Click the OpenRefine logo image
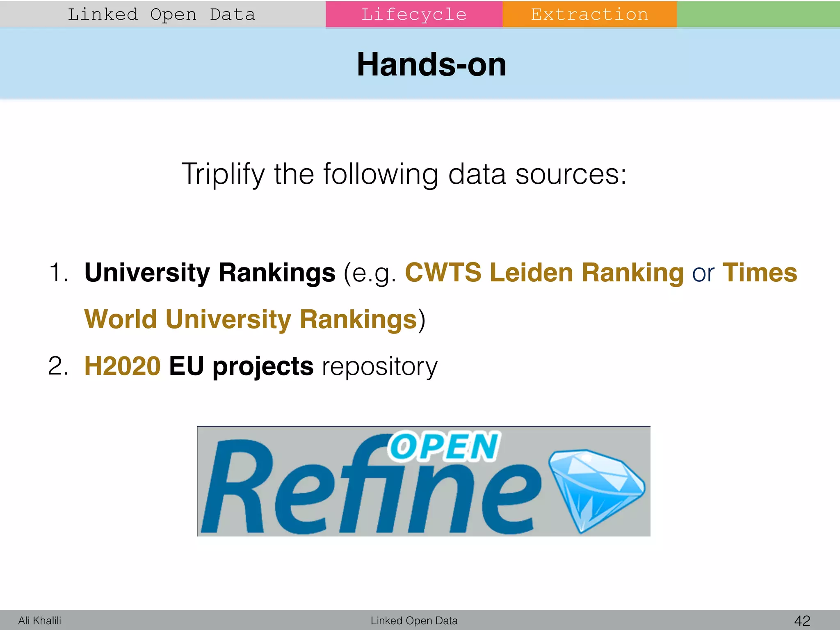 pyautogui.click(x=423, y=481)
